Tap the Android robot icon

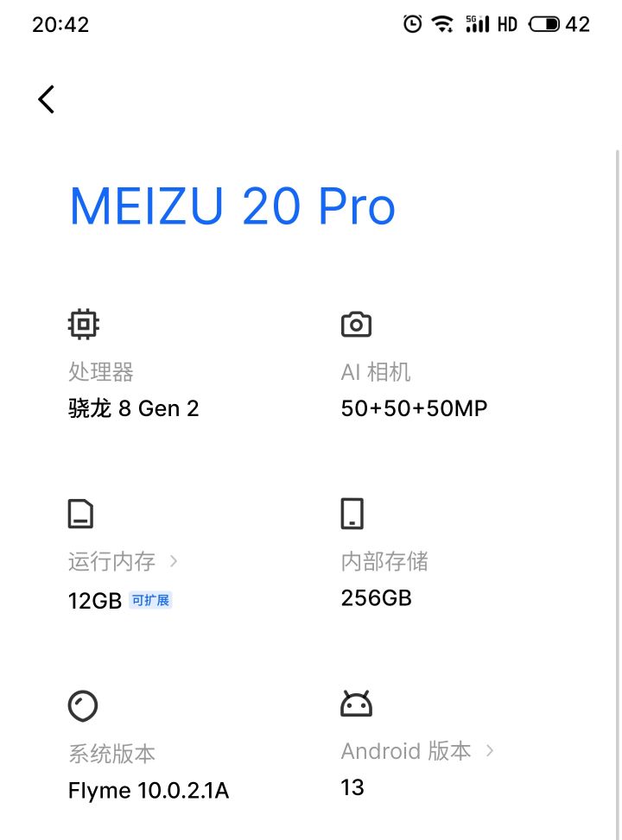(x=356, y=704)
